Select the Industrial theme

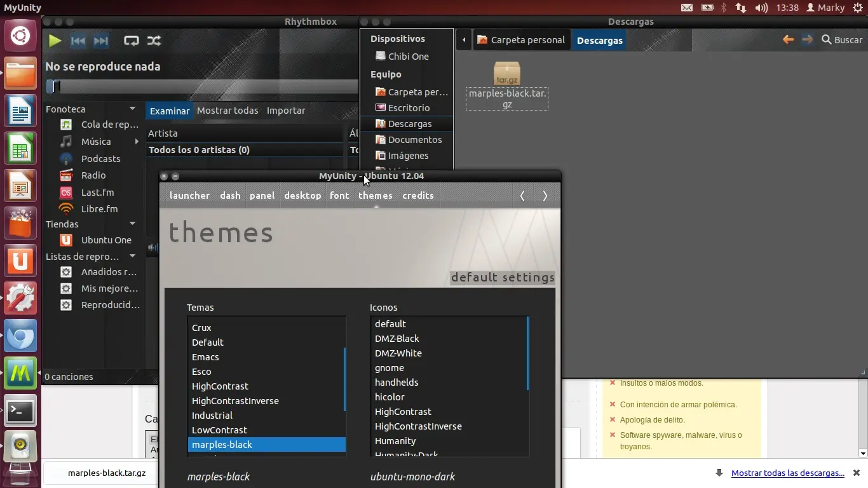coord(267,416)
